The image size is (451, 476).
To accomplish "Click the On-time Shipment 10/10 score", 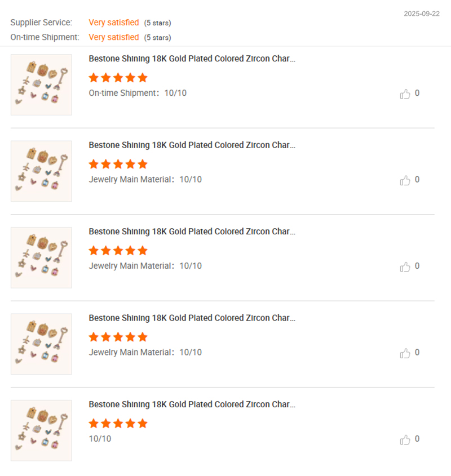I will click(x=139, y=93).
